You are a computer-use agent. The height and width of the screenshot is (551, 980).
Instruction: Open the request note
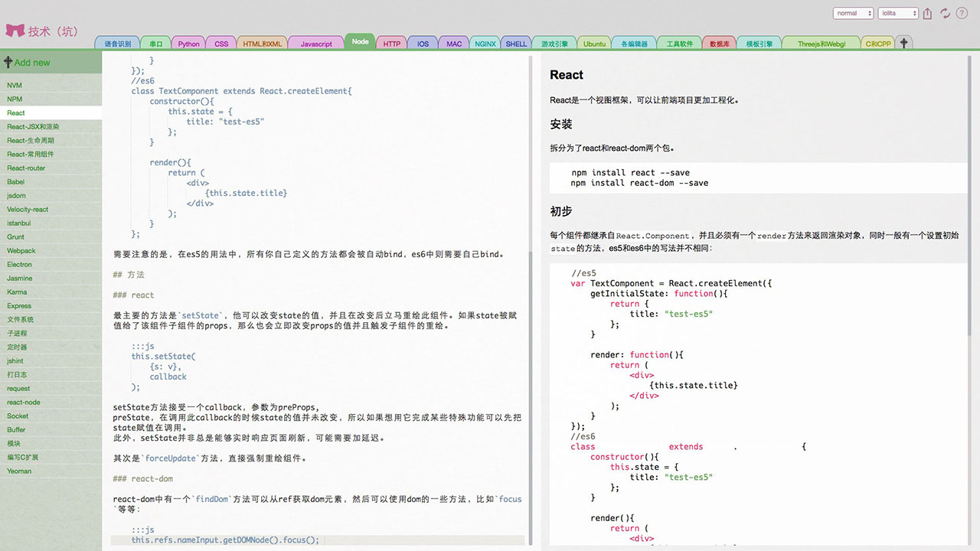[x=51, y=388]
